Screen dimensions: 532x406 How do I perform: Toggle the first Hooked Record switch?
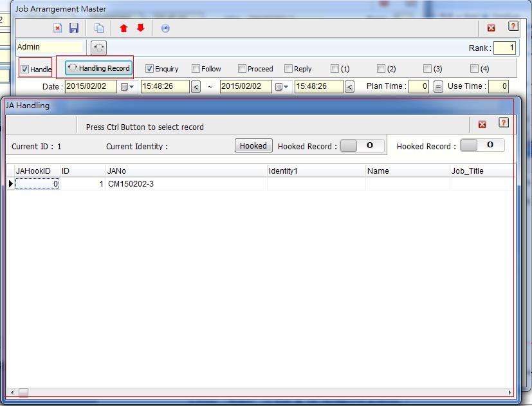click(362, 145)
